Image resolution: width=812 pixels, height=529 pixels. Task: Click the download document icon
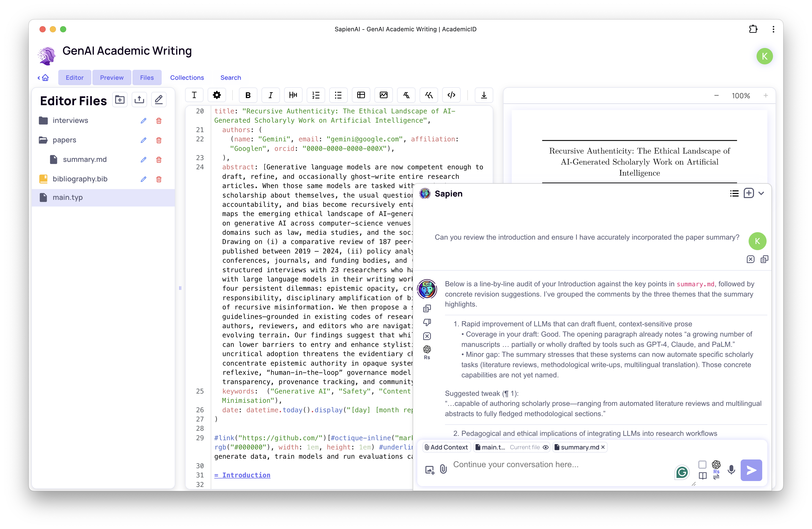[x=484, y=95]
